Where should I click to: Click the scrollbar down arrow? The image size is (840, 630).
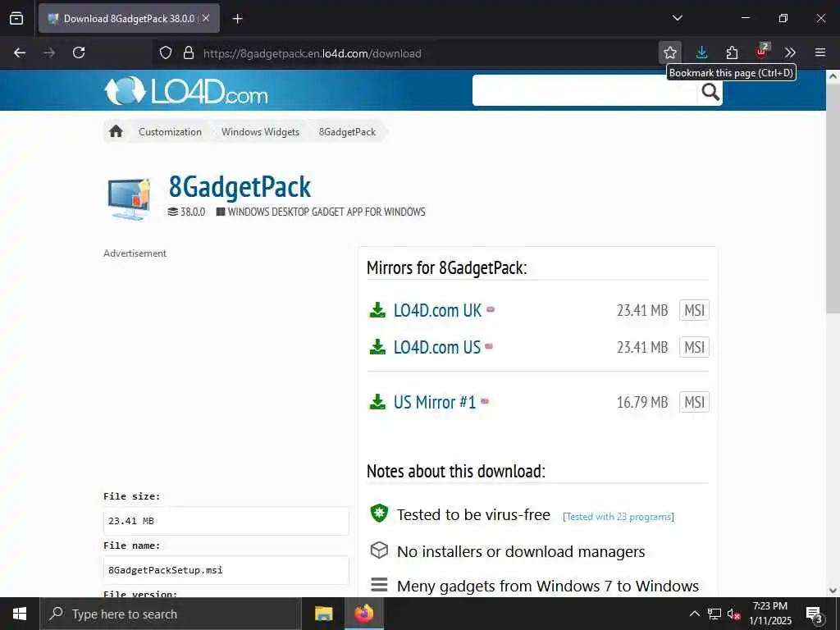(x=833, y=591)
